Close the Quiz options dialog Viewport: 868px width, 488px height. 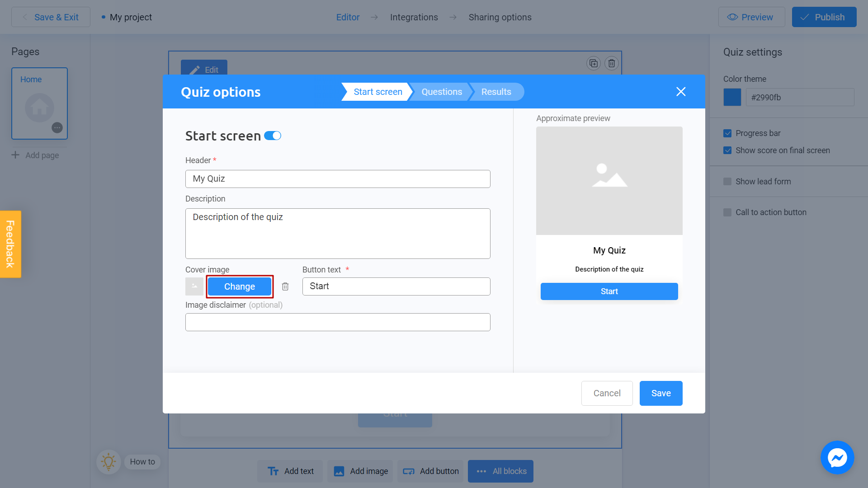pos(681,92)
